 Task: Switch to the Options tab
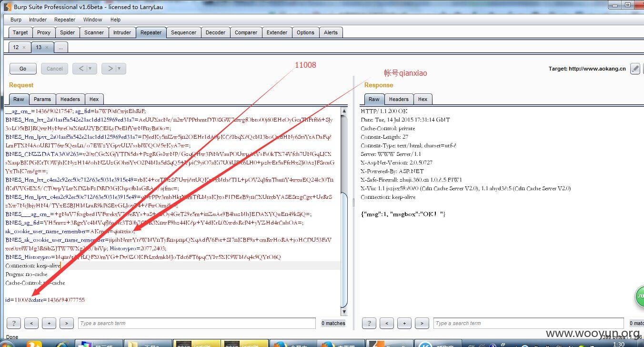click(x=305, y=32)
